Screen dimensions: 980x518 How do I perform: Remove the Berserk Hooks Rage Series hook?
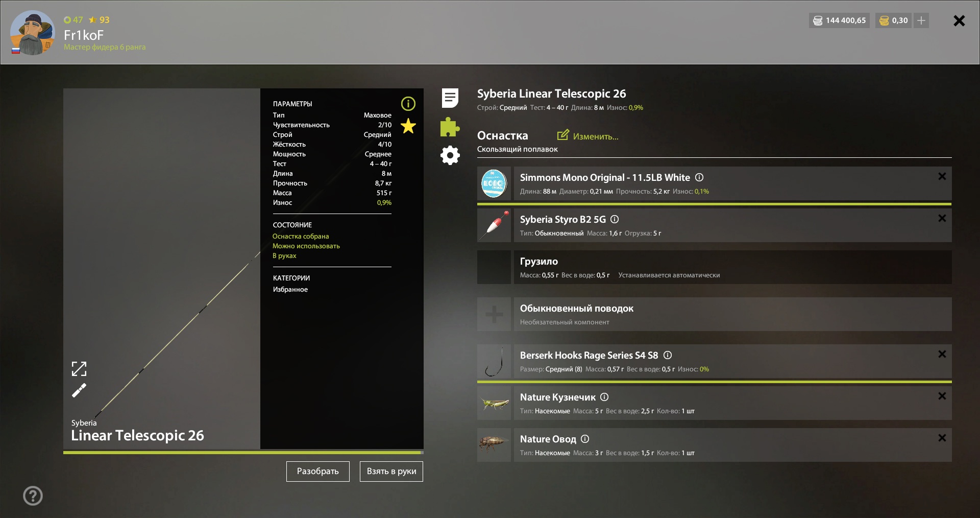tap(942, 354)
